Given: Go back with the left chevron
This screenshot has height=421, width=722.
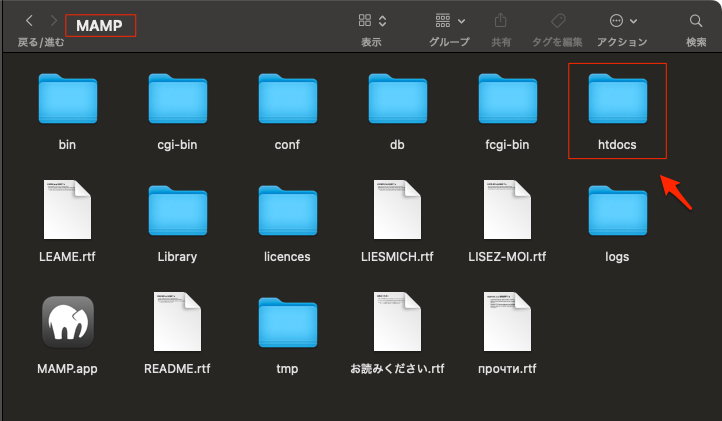Looking at the screenshot, I should tap(29, 21).
